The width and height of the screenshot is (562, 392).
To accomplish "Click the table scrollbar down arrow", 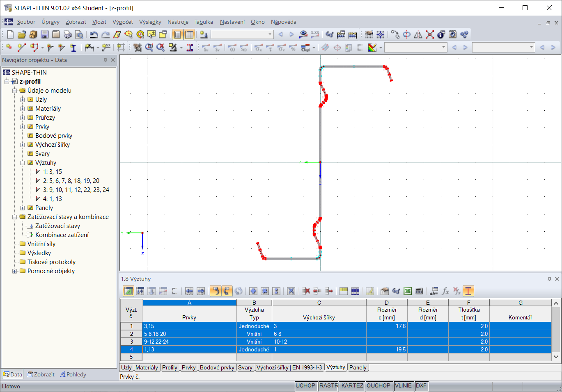I will click(x=556, y=357).
